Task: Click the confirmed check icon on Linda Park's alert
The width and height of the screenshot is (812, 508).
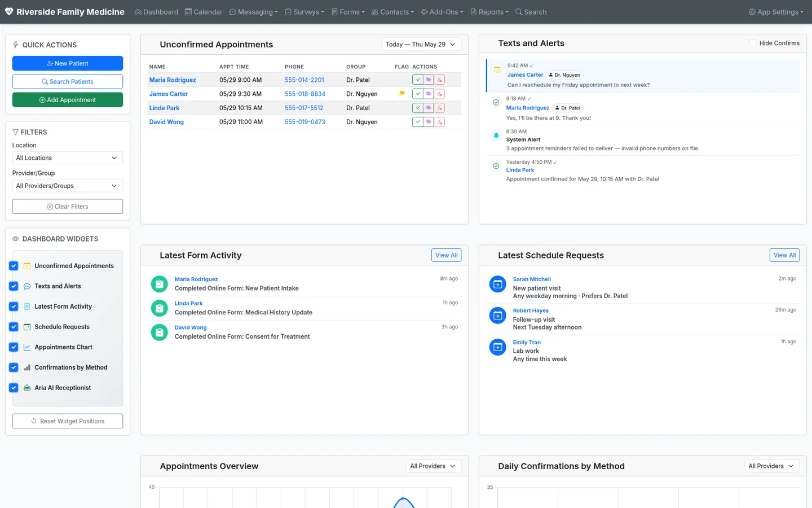Action: click(496, 166)
